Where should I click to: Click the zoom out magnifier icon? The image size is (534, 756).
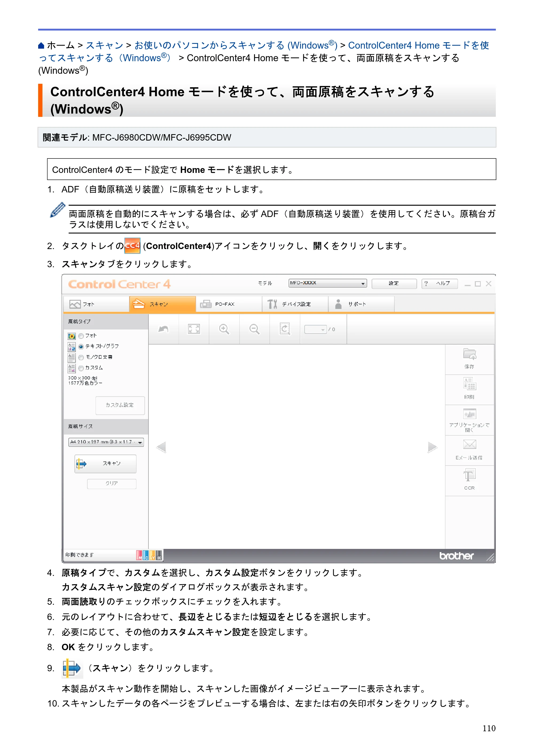click(254, 329)
